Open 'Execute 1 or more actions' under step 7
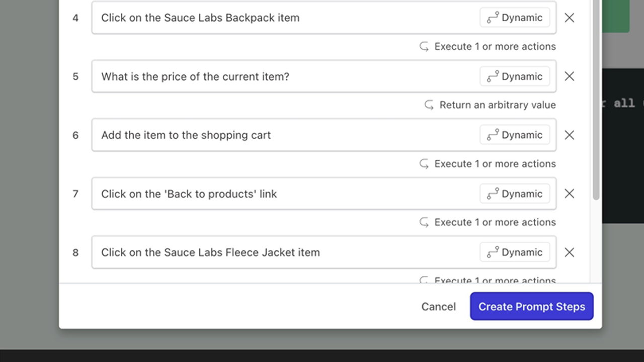 (488, 222)
